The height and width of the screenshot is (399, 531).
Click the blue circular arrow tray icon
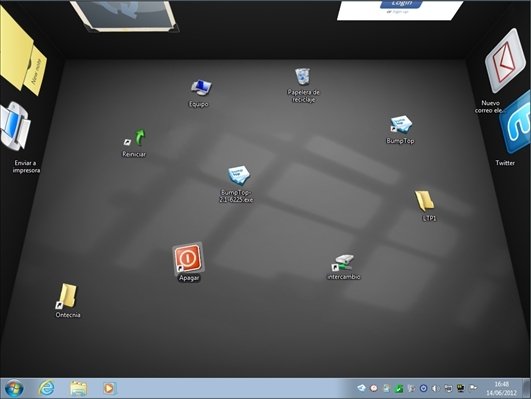(x=423, y=388)
